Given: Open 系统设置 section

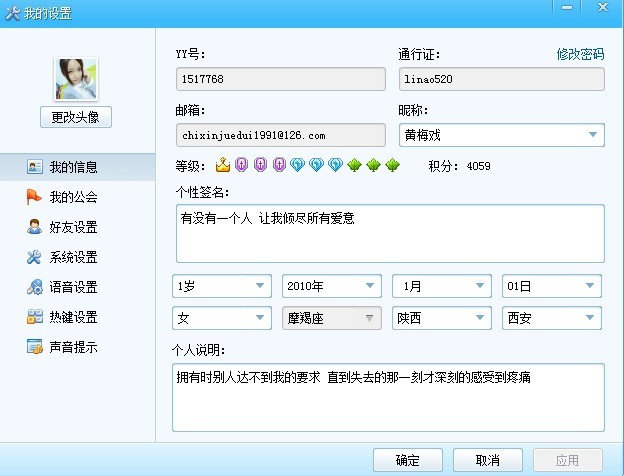Looking at the screenshot, I should [78, 257].
